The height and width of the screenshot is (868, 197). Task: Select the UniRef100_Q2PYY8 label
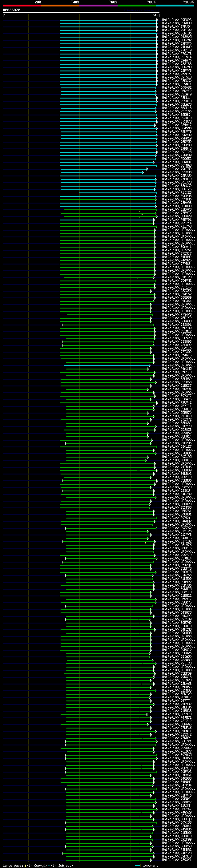(176, 71)
